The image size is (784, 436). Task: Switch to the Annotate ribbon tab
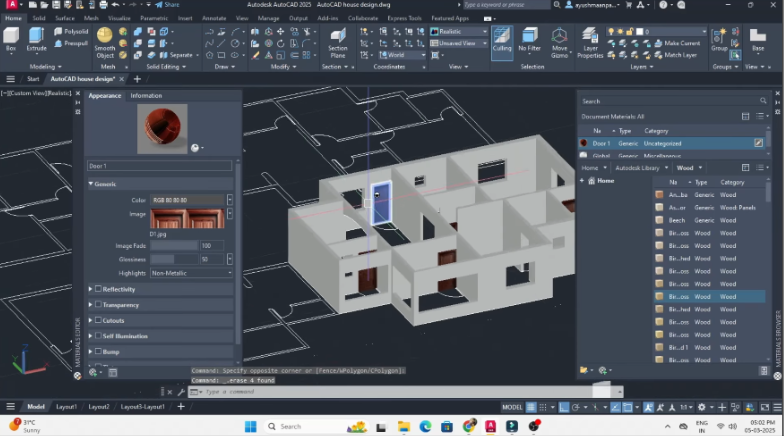click(214, 18)
